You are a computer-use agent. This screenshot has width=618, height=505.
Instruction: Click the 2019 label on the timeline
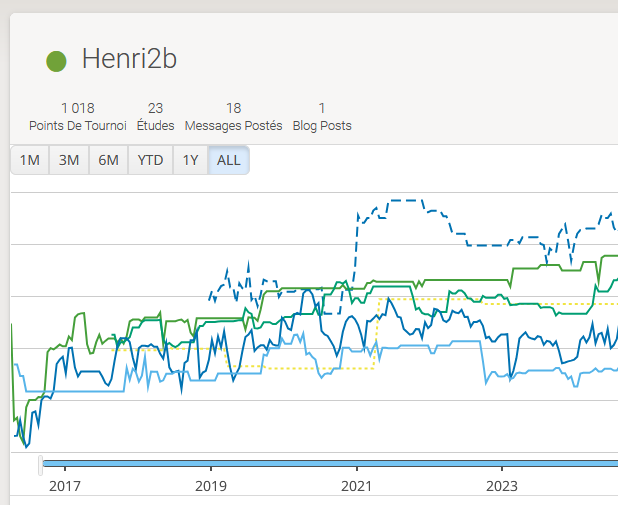210,486
